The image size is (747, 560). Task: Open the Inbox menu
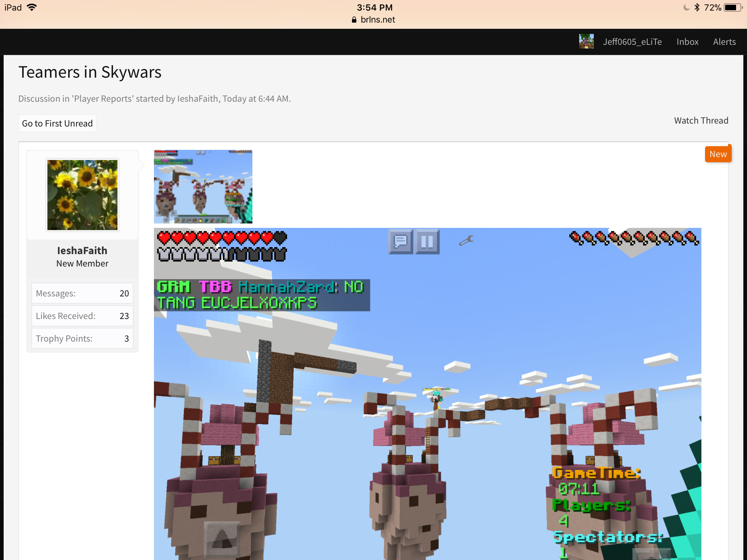(688, 42)
